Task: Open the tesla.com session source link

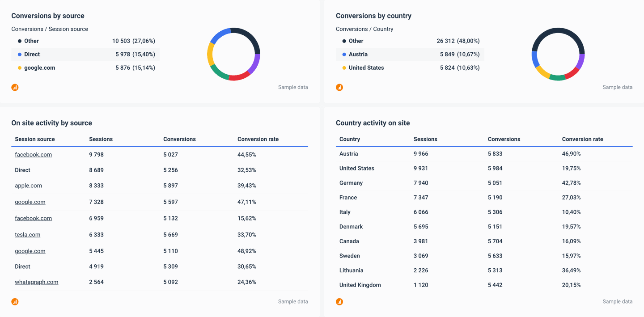Action: [27, 234]
